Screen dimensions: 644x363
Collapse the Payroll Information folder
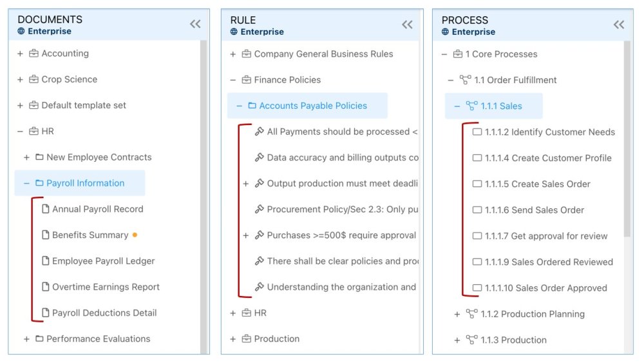point(26,183)
